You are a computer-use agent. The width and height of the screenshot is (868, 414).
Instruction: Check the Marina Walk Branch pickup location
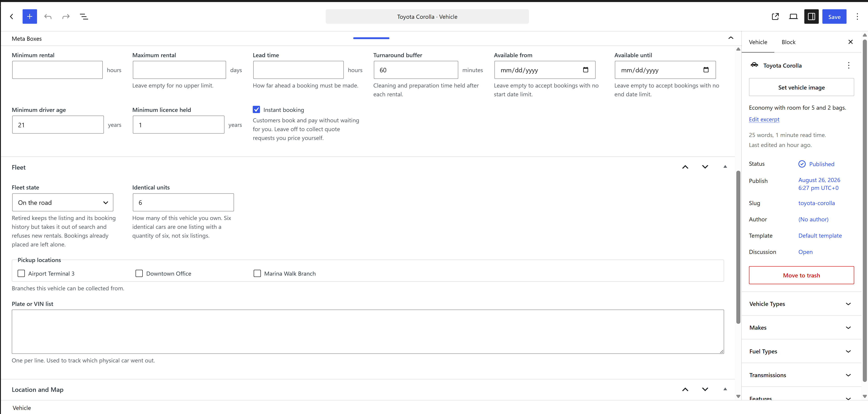coord(257,273)
